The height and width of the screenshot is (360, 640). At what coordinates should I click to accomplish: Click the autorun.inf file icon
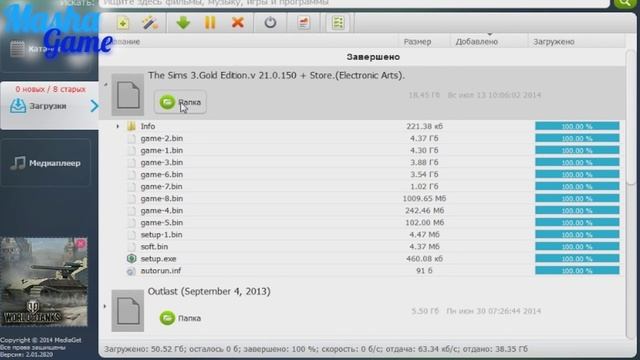point(131,271)
